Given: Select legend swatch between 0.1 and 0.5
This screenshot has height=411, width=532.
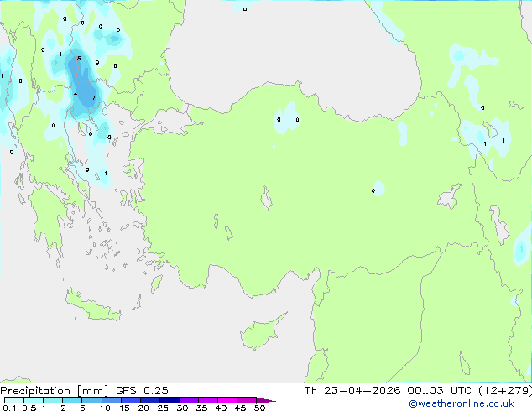Looking at the screenshot, I should (x=14, y=400).
